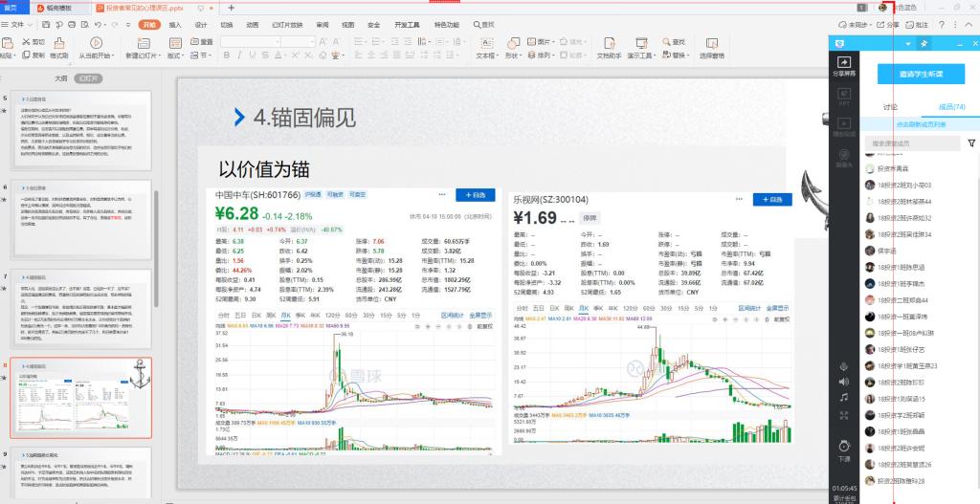The width and height of the screenshot is (980, 504).
Task: Switch to Members (成员(74)) tab
Action: (952, 107)
